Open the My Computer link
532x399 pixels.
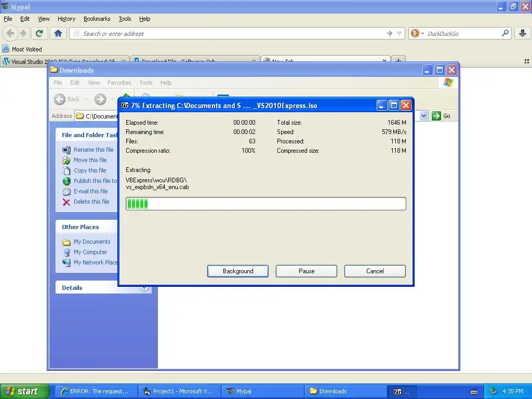click(x=90, y=252)
